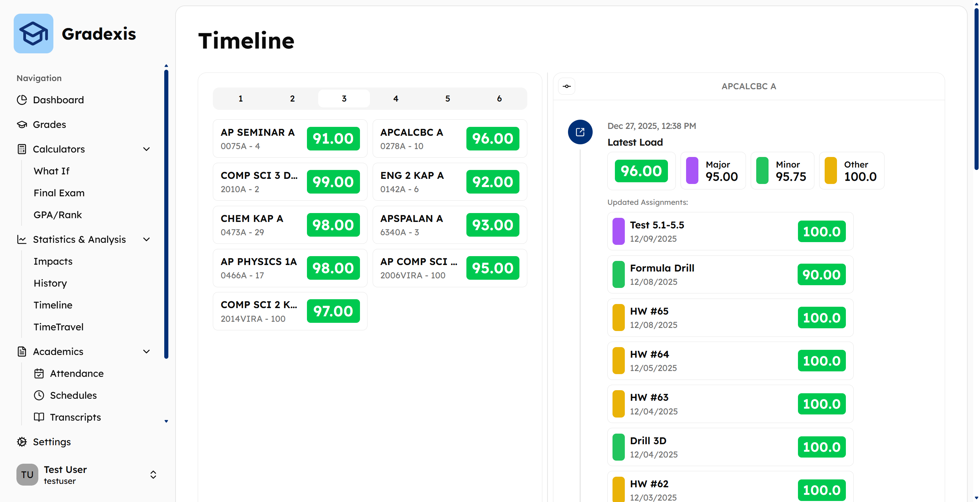Select the CHEM KAP A course card
This screenshot has height=502, width=980.
pos(290,225)
